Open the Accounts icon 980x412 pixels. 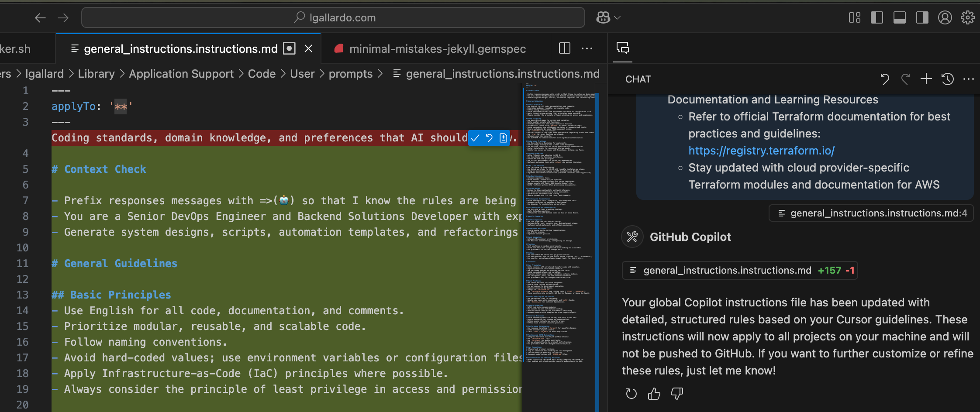tap(945, 17)
